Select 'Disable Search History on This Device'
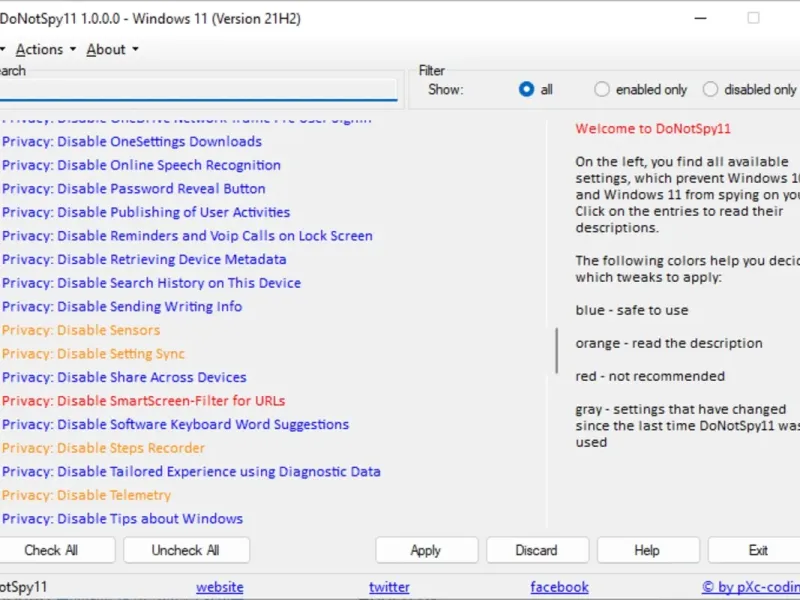This screenshot has height=600, width=800. click(152, 283)
